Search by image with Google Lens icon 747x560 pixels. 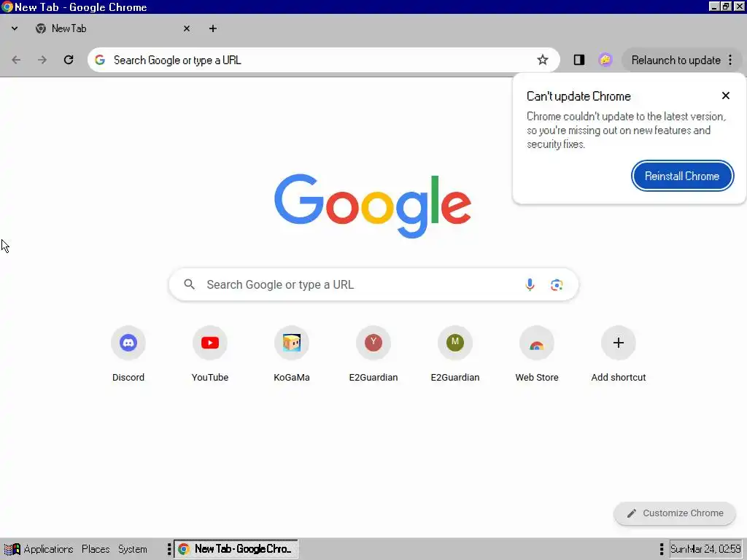(x=557, y=285)
